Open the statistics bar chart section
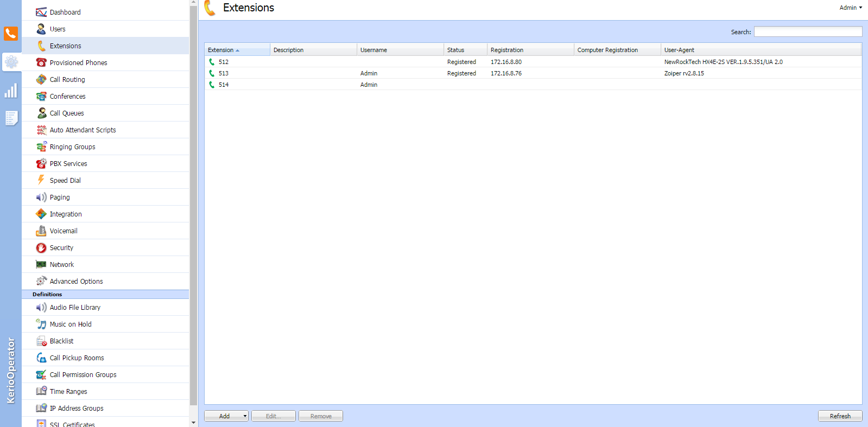The width and height of the screenshot is (868, 427). 11,91
